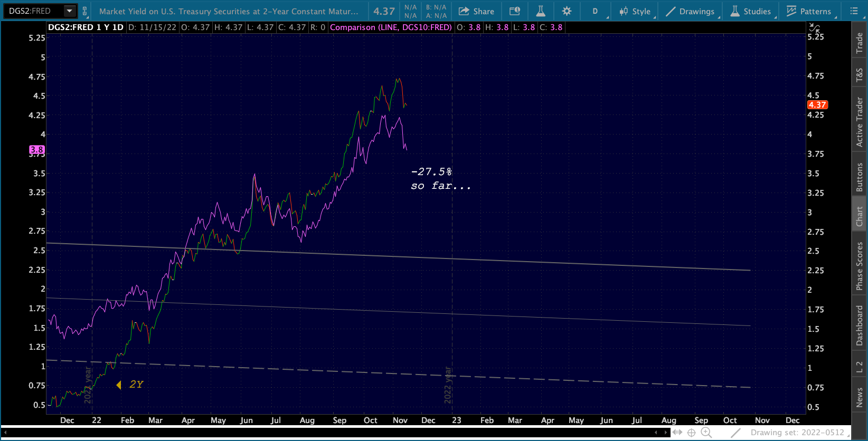Open the DGS2:FRED symbol dropdown arrow

pyautogui.click(x=69, y=11)
